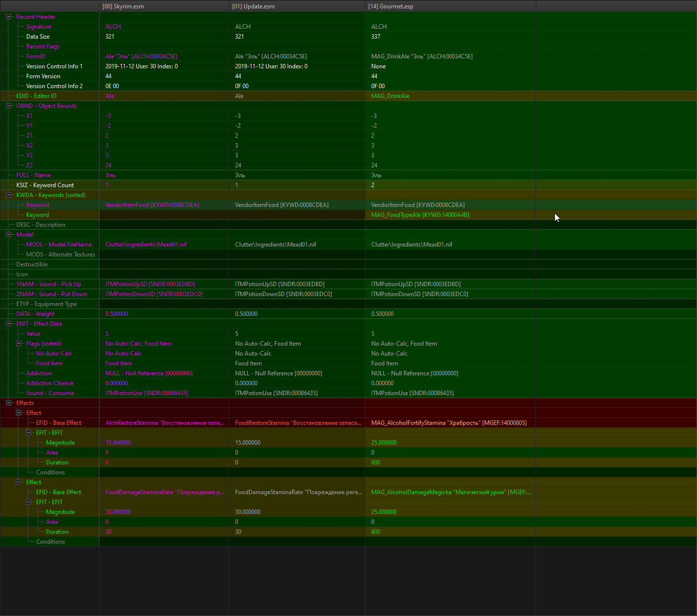Viewport: 697px width, 616px height.
Task: Select the Destructible row
Action: [32, 264]
